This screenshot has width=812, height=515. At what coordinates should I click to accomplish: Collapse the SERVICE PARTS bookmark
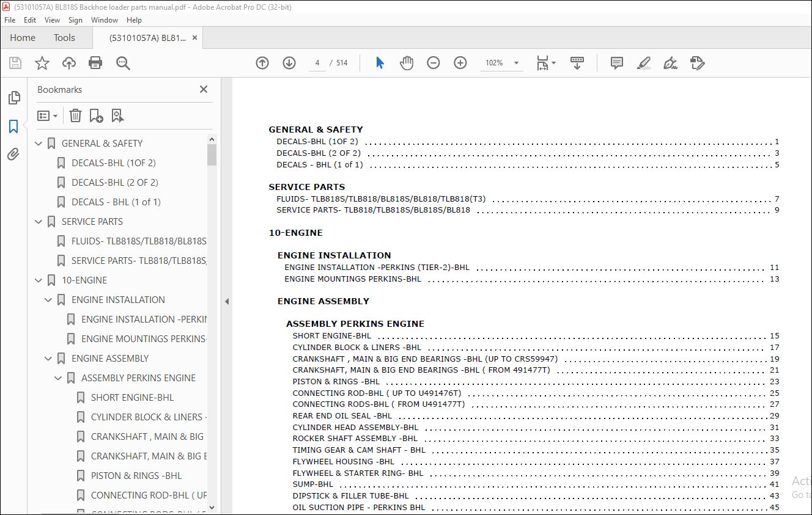(x=39, y=222)
